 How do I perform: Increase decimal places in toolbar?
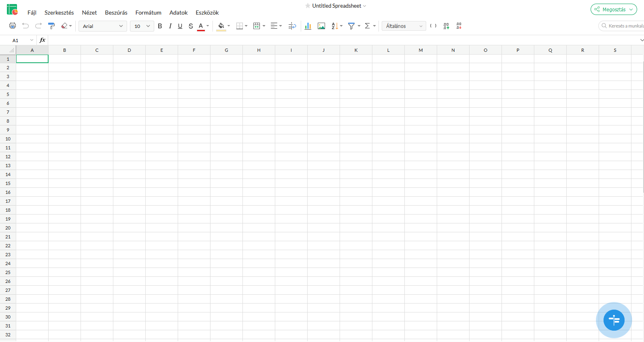[x=446, y=26]
